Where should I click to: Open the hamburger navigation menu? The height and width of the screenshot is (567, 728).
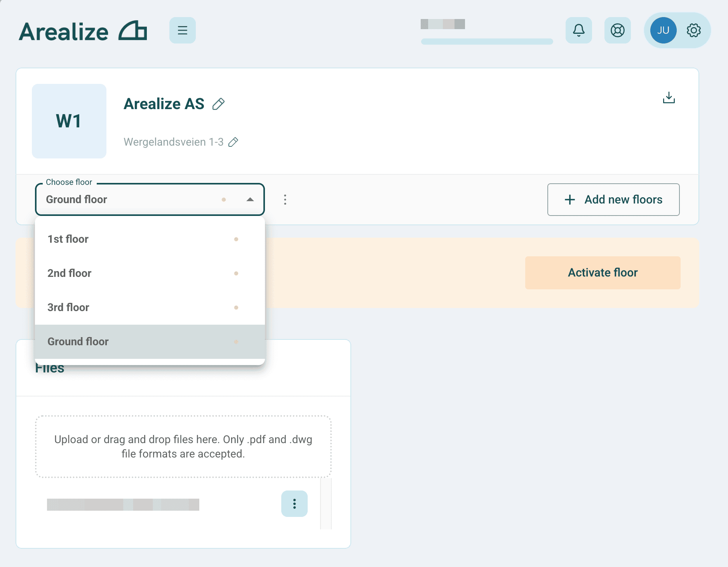click(x=182, y=30)
